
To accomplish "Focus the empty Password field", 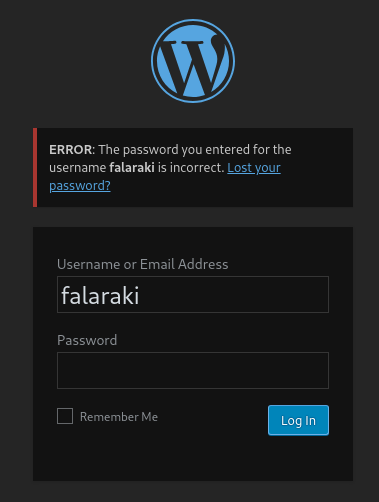I will (193, 370).
